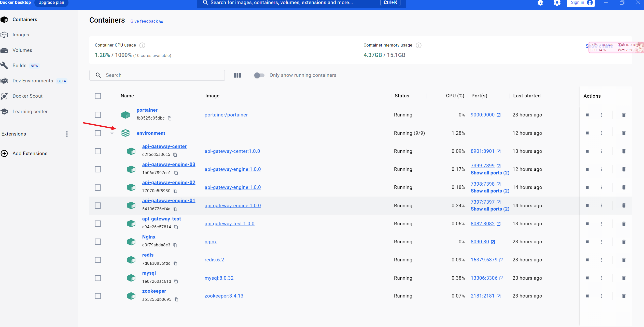Image resolution: width=644 pixels, height=327 pixels.
Task: Toggle Only show running containers
Action: (x=259, y=75)
